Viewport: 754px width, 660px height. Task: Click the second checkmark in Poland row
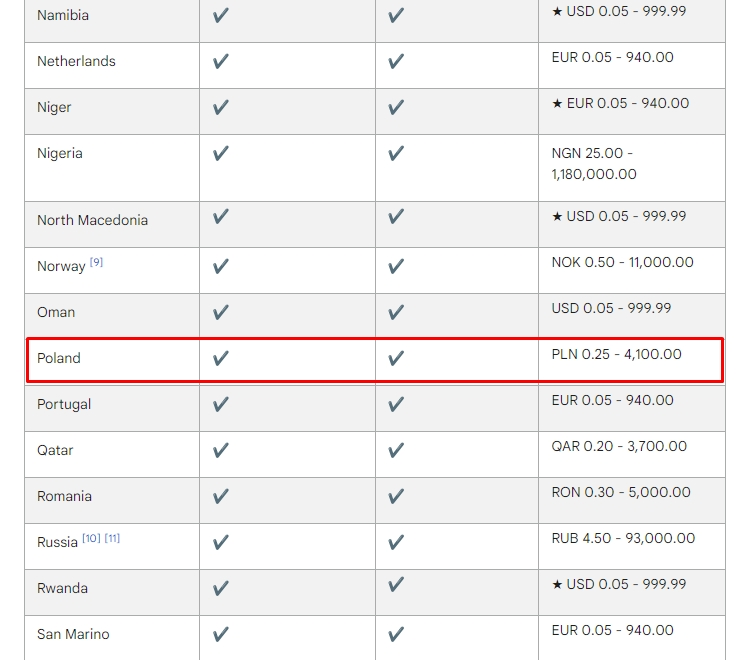pos(396,358)
